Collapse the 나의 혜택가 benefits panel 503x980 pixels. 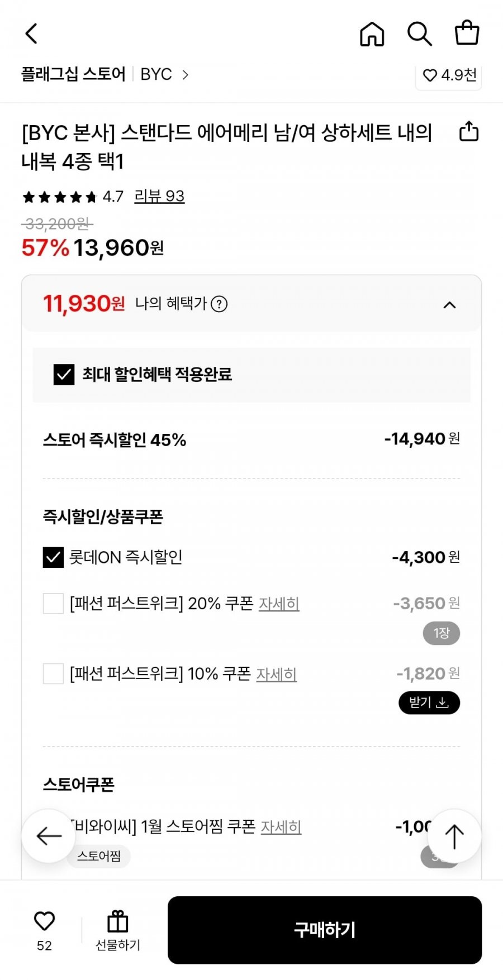click(449, 305)
